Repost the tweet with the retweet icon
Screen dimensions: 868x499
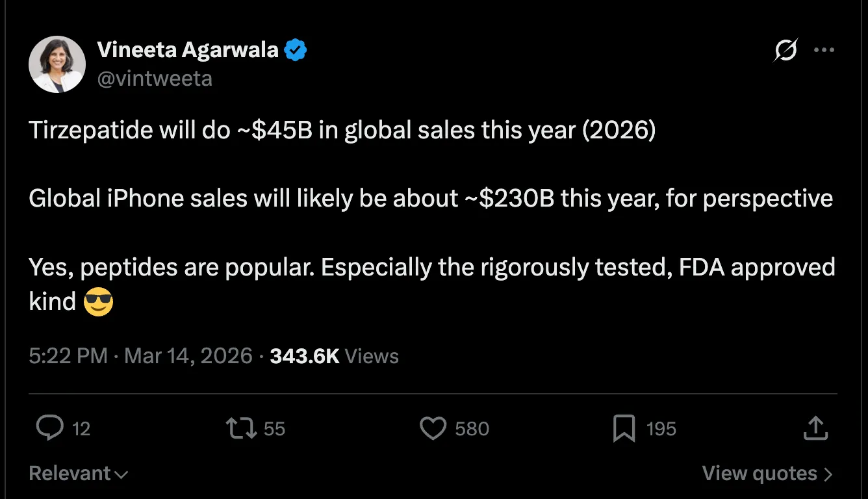point(240,429)
